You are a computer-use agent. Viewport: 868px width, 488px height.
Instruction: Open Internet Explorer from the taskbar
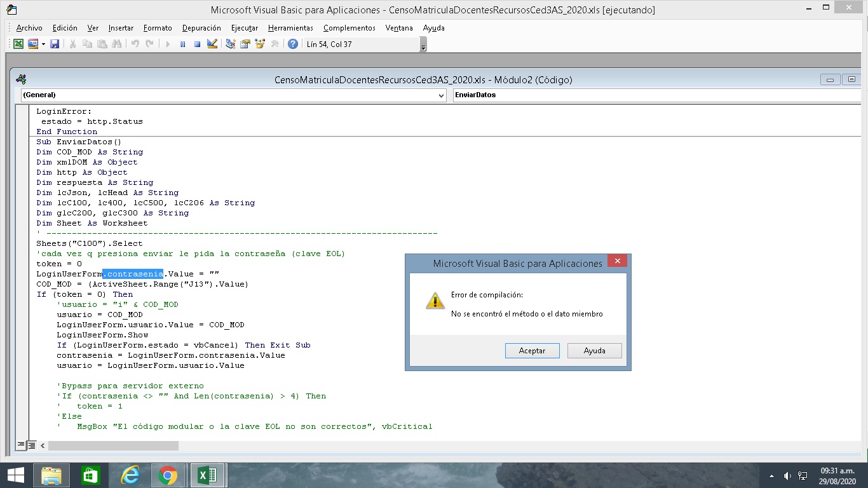130,475
